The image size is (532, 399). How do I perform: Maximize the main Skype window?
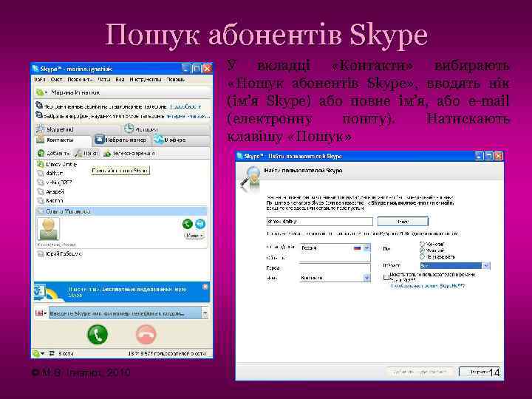(197, 69)
